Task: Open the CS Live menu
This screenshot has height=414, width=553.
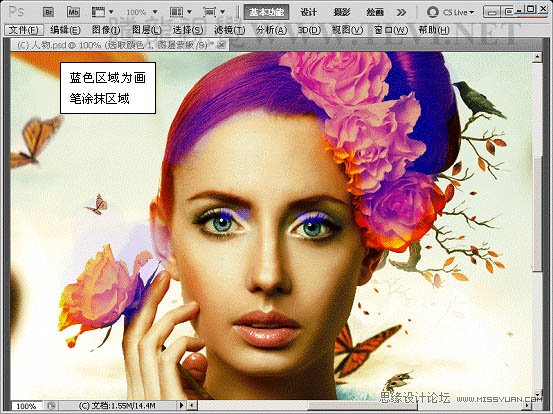Action: click(x=450, y=12)
